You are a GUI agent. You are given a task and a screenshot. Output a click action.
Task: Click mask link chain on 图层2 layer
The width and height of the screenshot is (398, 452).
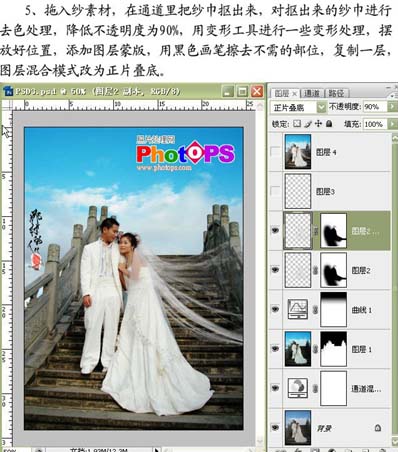click(315, 270)
